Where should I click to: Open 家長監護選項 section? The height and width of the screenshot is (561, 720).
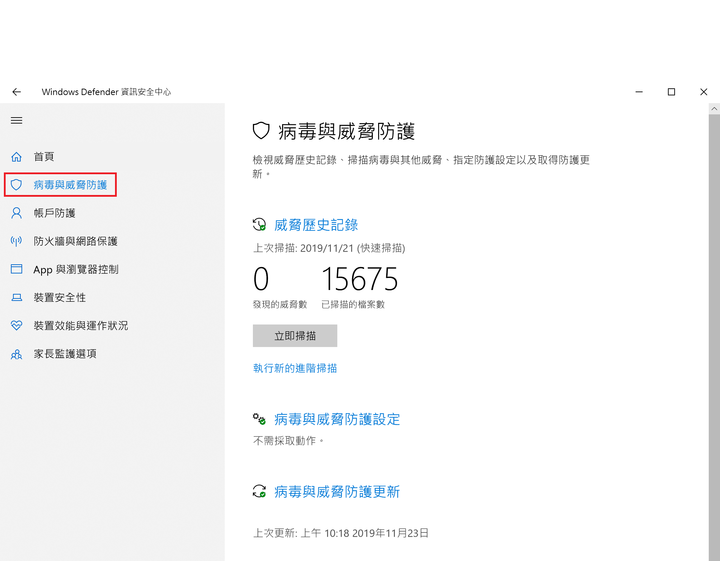(x=65, y=353)
